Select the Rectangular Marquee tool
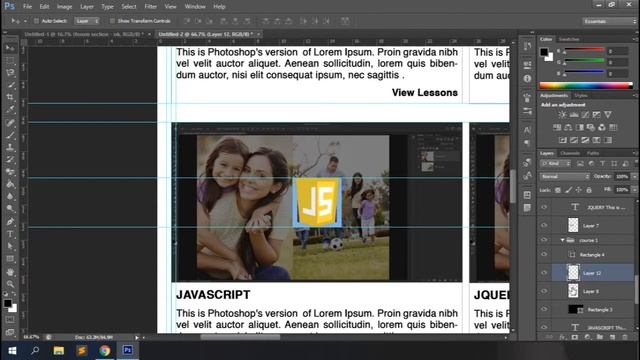 (10, 60)
